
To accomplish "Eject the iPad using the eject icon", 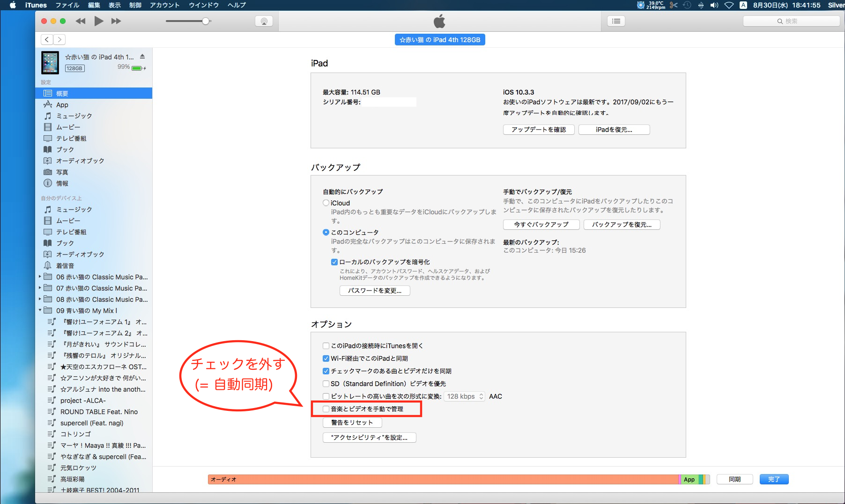I will 142,57.
